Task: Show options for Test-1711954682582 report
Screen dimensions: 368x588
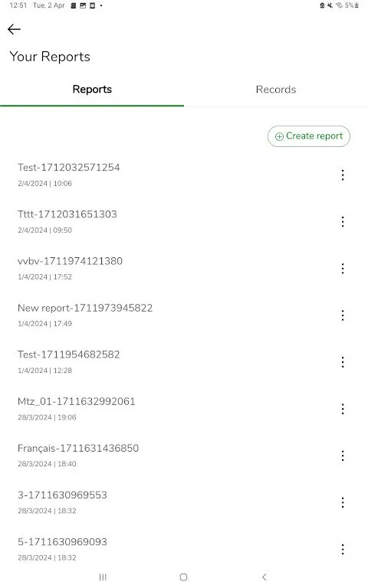Action: point(343,362)
